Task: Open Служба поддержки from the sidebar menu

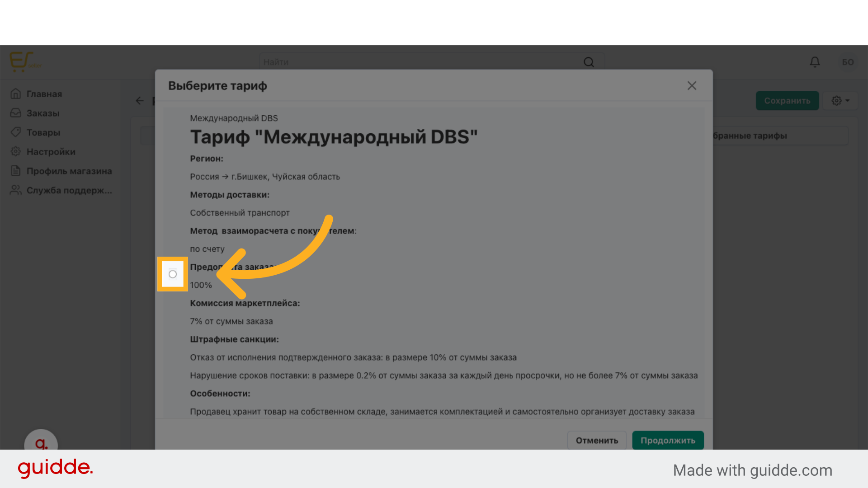Action: coord(70,190)
